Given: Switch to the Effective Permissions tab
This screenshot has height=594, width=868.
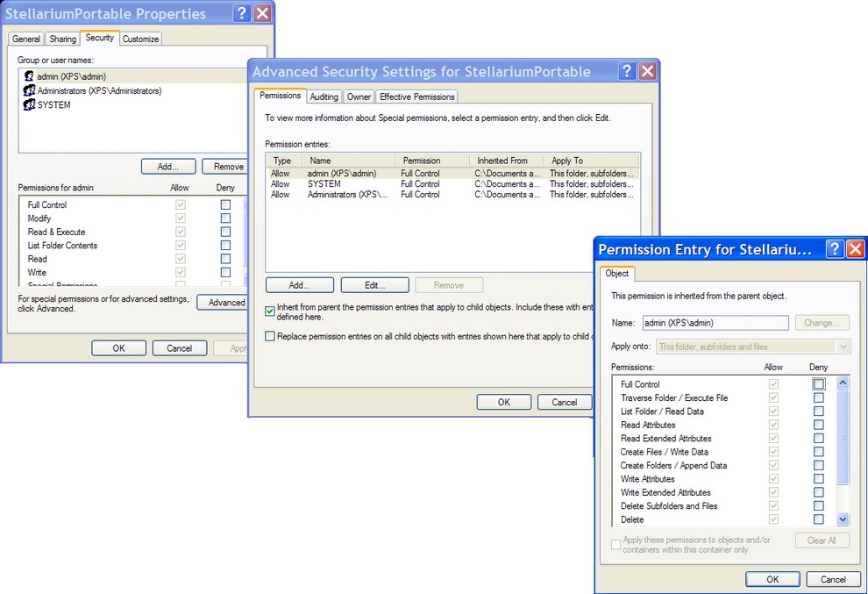Looking at the screenshot, I should coord(416,97).
